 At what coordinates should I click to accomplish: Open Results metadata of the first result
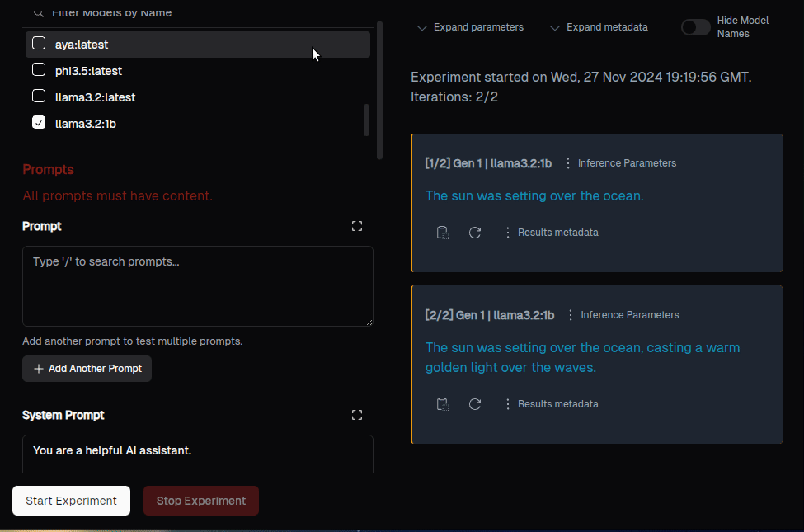(551, 233)
